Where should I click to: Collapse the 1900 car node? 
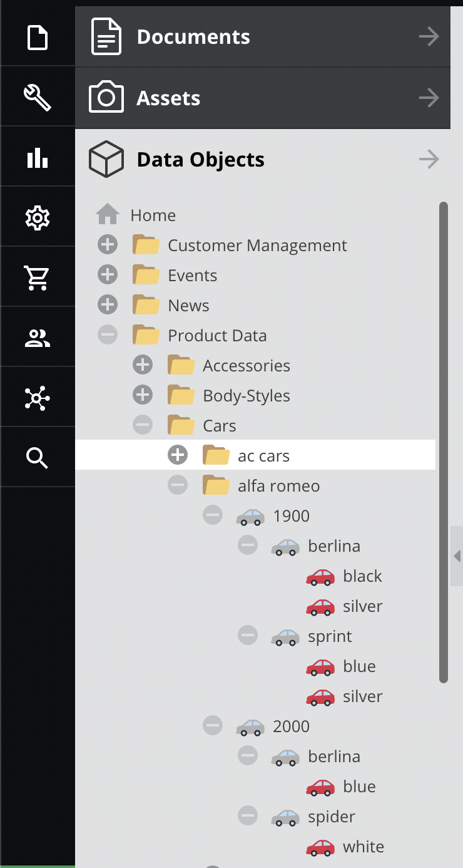213,515
